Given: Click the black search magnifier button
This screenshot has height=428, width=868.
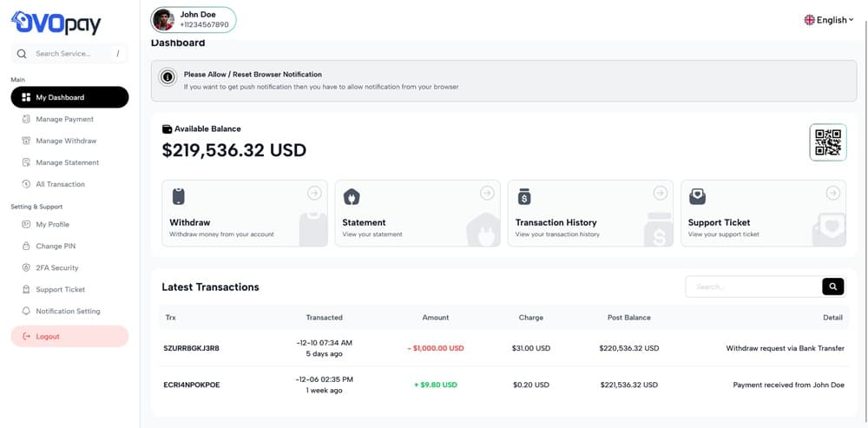Looking at the screenshot, I should 832,286.
